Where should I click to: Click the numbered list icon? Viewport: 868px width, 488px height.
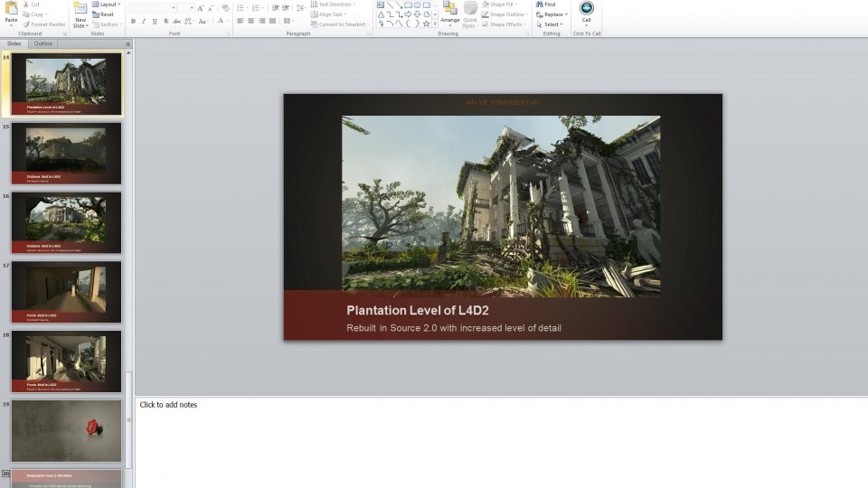tap(257, 8)
